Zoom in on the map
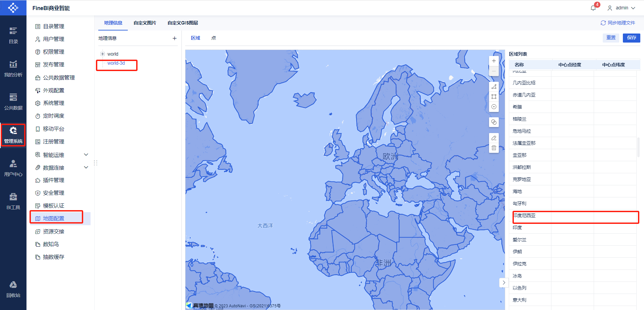The image size is (644, 310). coord(494,61)
